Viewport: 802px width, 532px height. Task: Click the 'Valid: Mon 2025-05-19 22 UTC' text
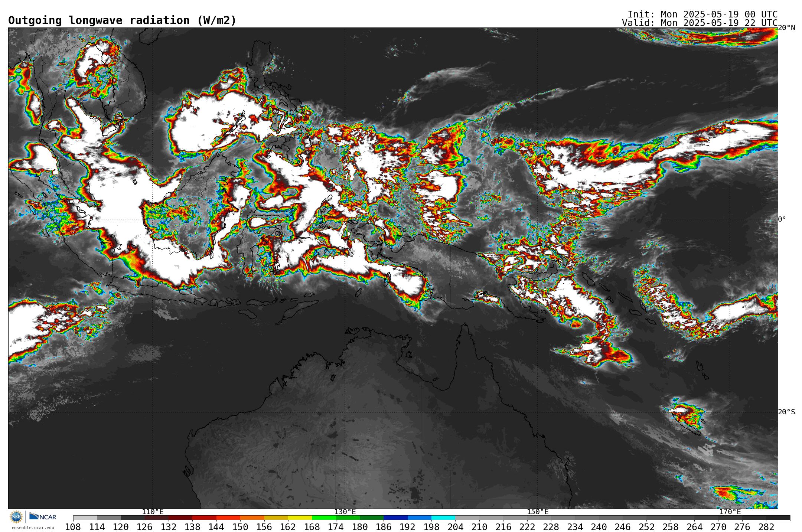point(700,23)
